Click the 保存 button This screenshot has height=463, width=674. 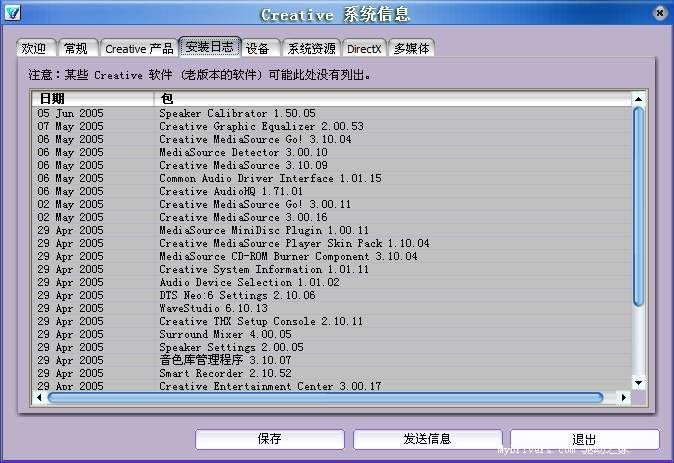point(270,439)
